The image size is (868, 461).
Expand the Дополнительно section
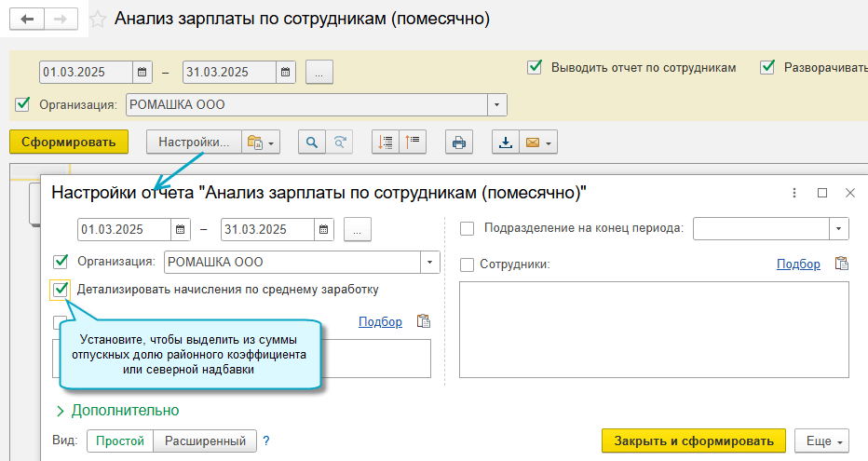coord(118,410)
